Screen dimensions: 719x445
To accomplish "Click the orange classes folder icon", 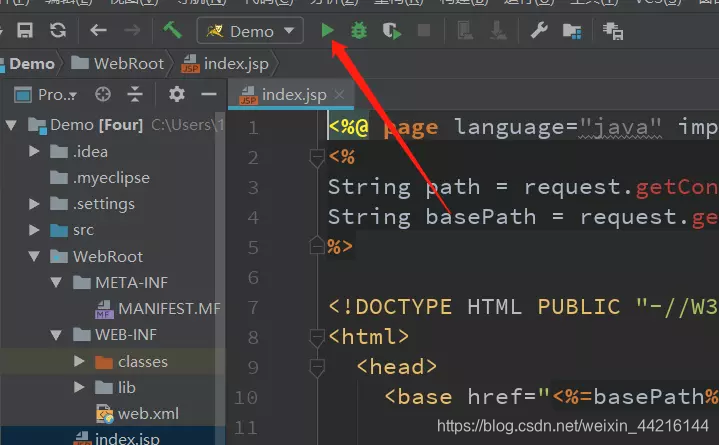I will (x=104, y=362).
